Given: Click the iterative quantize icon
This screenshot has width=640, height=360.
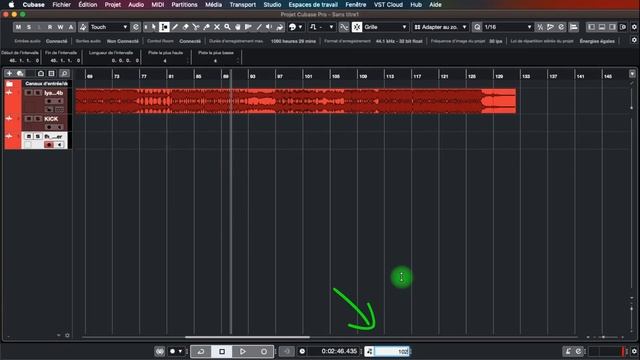Looking at the screenshot, I should pyautogui.click(x=540, y=27).
